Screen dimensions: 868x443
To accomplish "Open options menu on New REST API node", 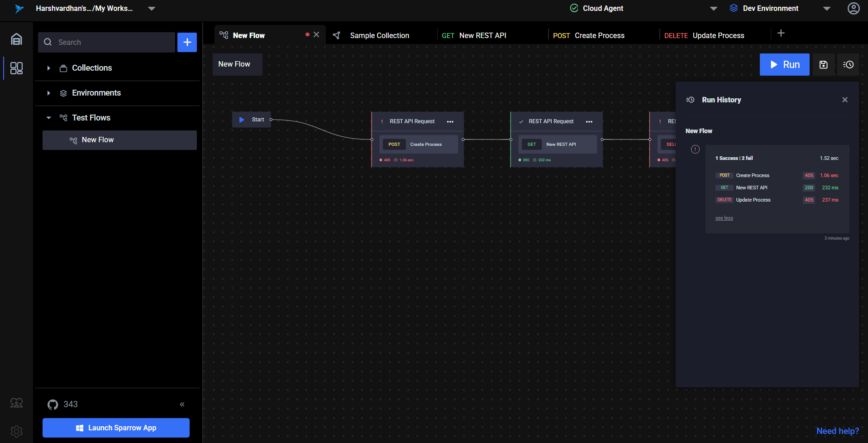I will pos(589,121).
